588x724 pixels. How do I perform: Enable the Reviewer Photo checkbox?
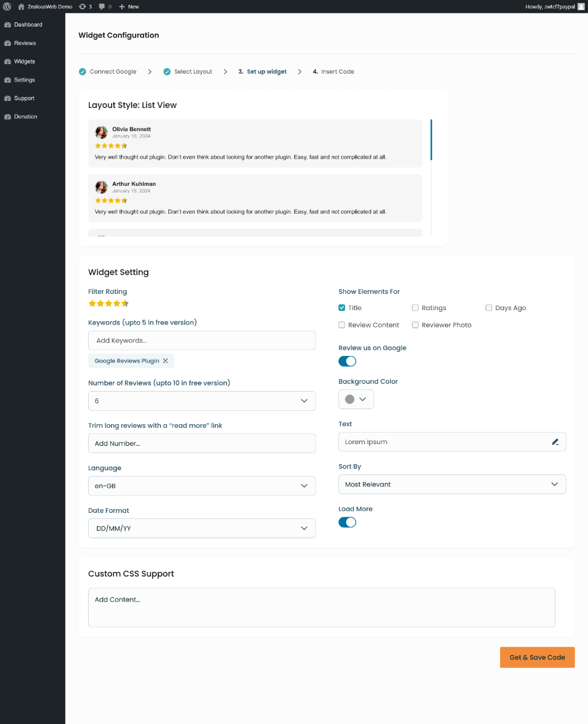(x=416, y=325)
